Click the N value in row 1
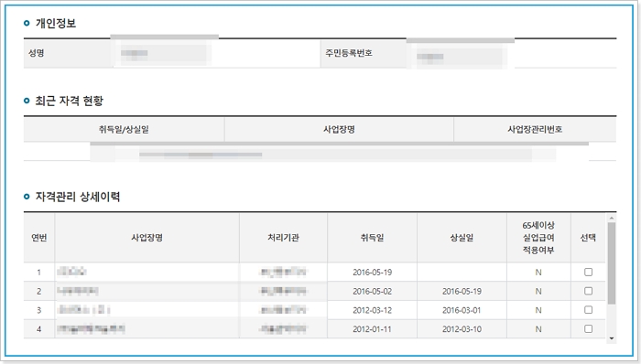Screen dimensions: 641x364 pos(538,273)
